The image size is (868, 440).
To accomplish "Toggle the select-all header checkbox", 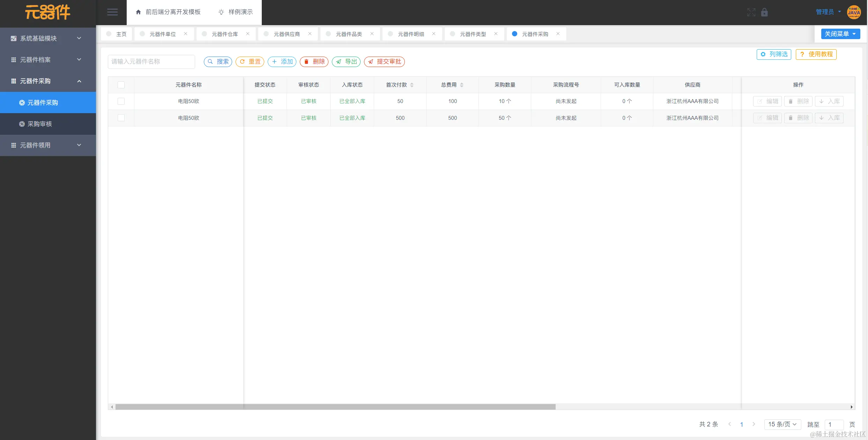I will [x=121, y=85].
